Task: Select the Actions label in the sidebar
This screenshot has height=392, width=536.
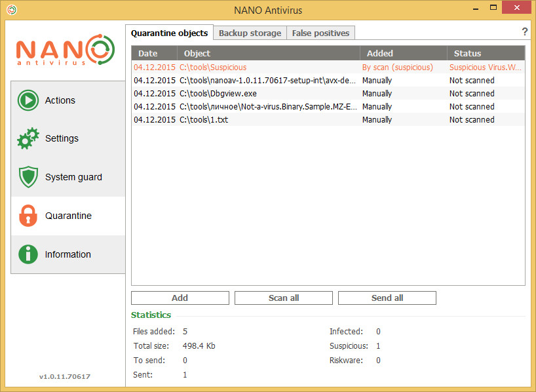Action: 60,100
